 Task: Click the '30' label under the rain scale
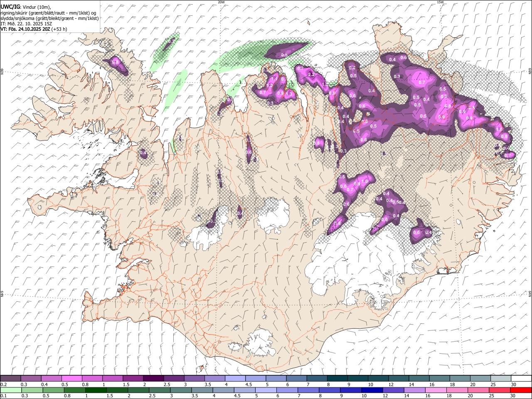pos(514,396)
